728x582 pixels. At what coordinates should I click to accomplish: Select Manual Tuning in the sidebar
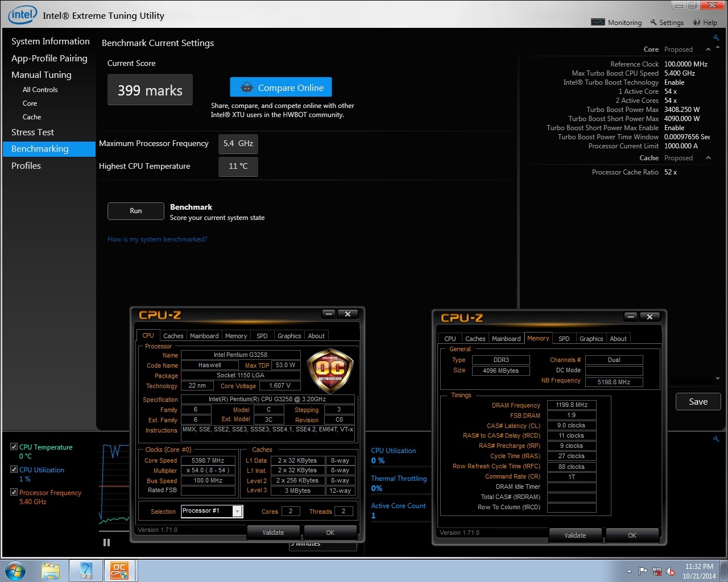[42, 75]
